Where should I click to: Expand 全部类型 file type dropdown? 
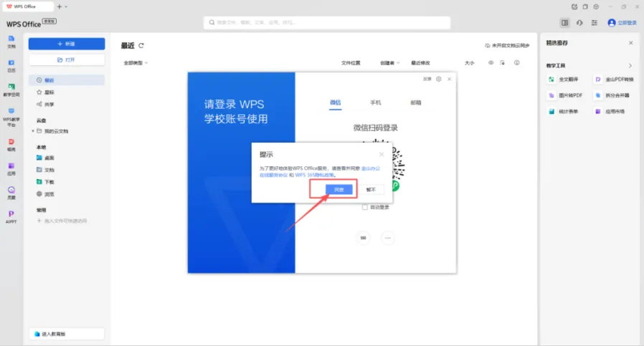(x=136, y=63)
